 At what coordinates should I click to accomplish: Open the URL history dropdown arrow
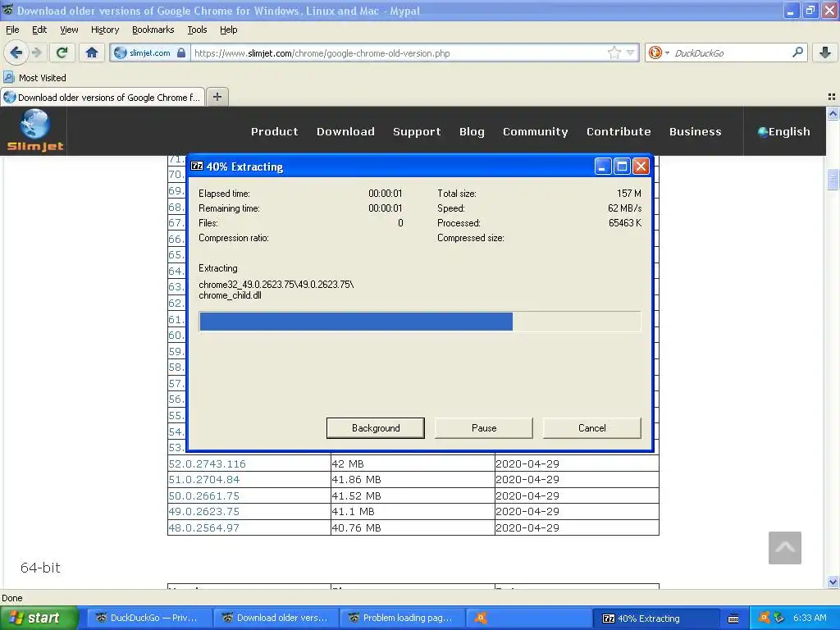pos(631,52)
